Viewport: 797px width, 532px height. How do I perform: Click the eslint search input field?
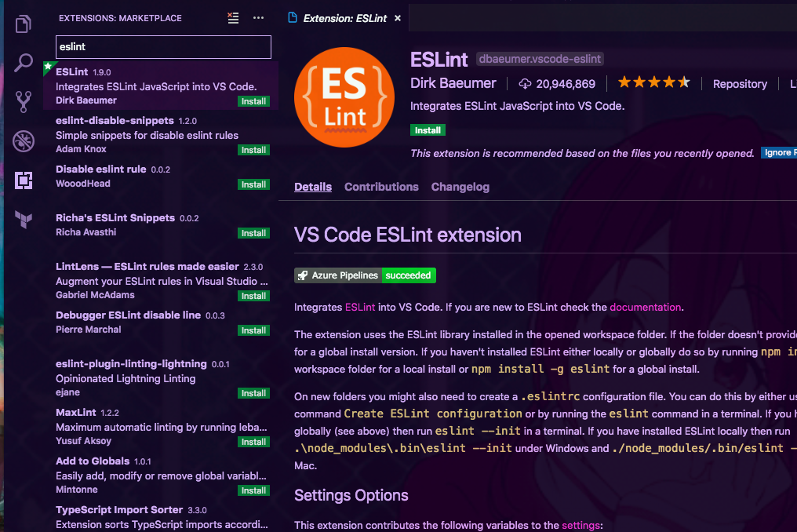163,47
